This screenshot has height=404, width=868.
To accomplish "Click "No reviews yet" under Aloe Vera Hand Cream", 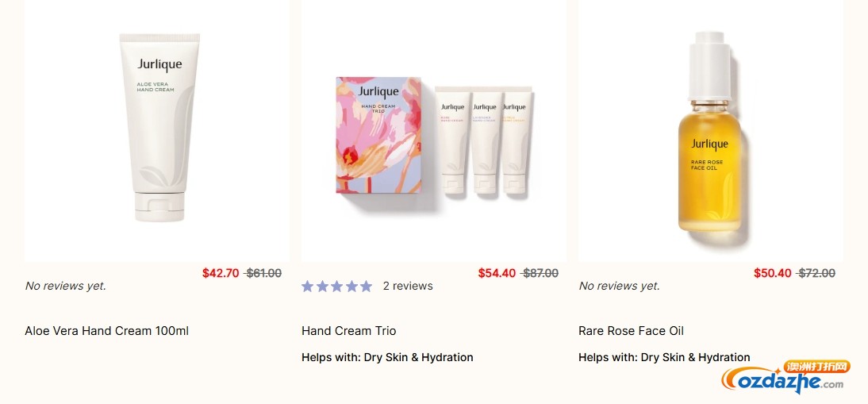I will coord(66,286).
